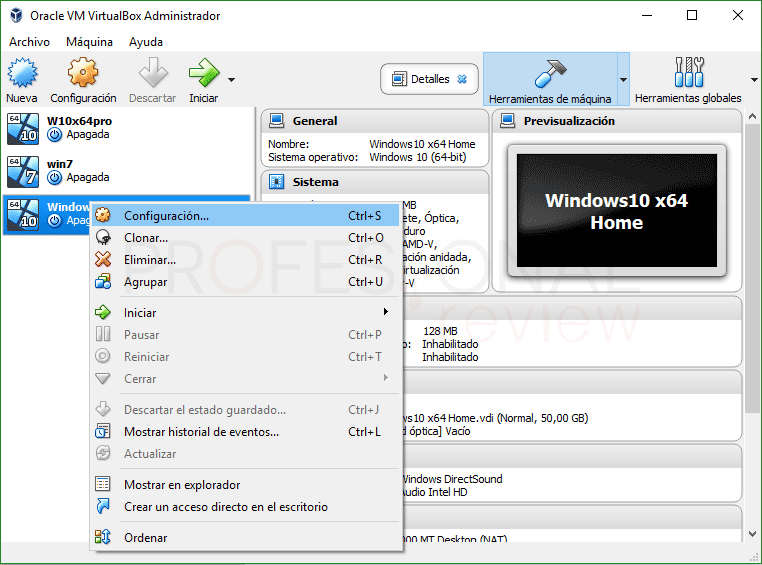
Task: Click the context menu Configuración gear icon
Action: pyautogui.click(x=103, y=215)
